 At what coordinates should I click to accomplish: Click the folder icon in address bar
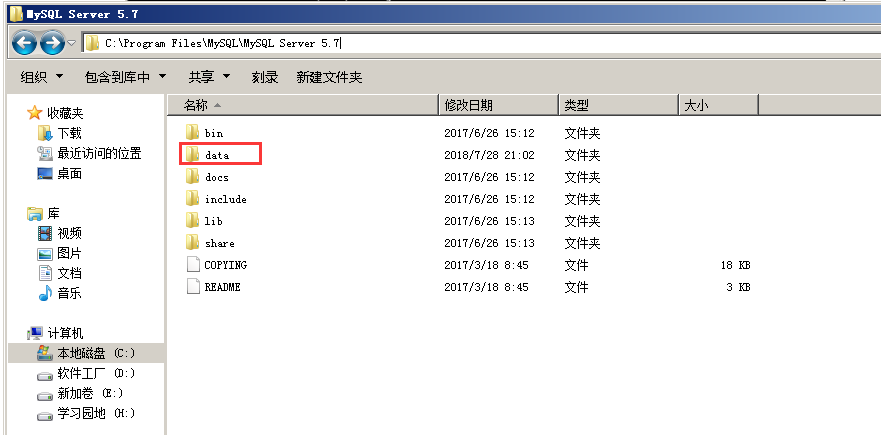93,43
